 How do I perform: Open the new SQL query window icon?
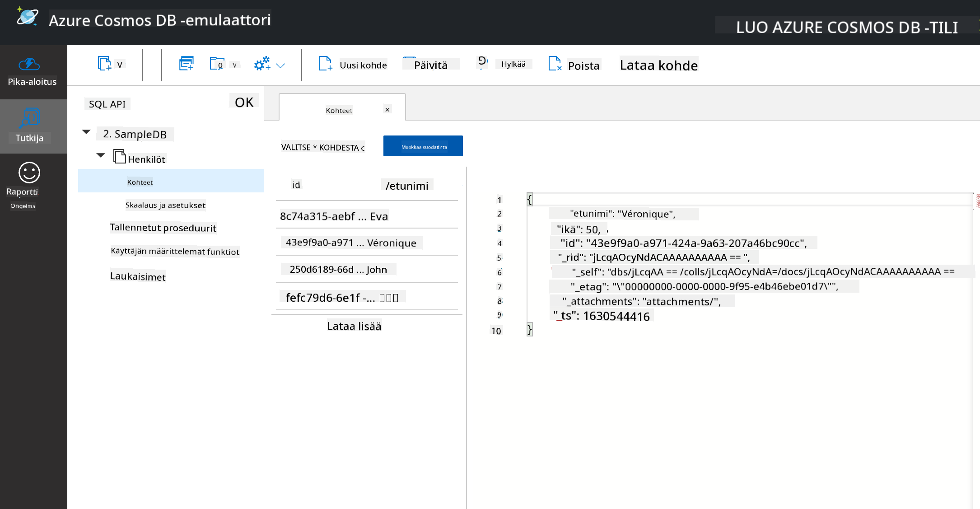(186, 64)
